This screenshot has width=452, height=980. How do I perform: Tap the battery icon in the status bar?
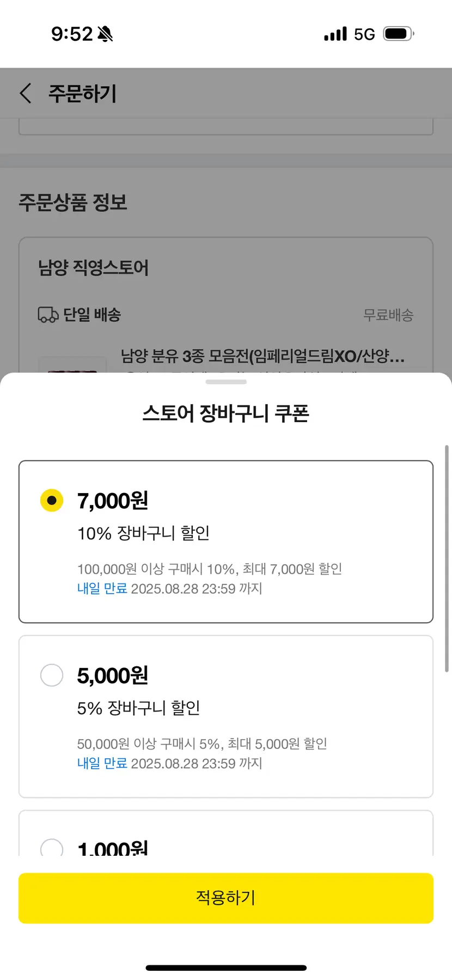point(399,34)
